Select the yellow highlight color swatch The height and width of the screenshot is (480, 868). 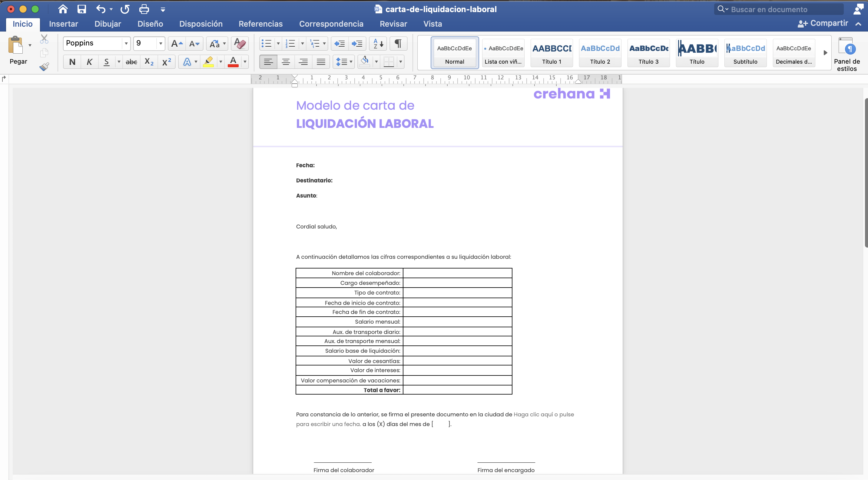[x=209, y=62]
